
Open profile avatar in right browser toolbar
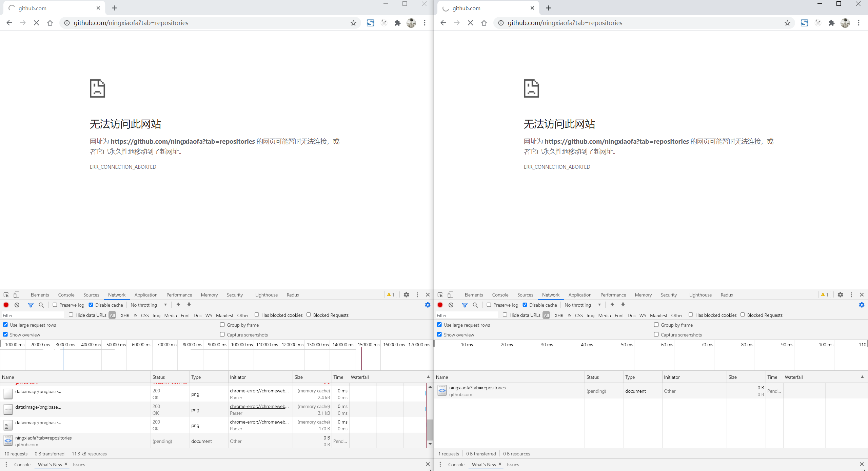845,23
